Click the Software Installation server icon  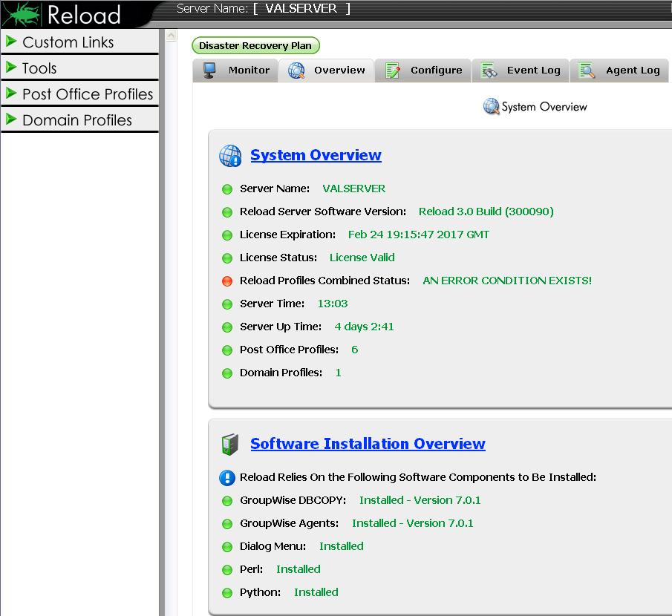coord(229,445)
